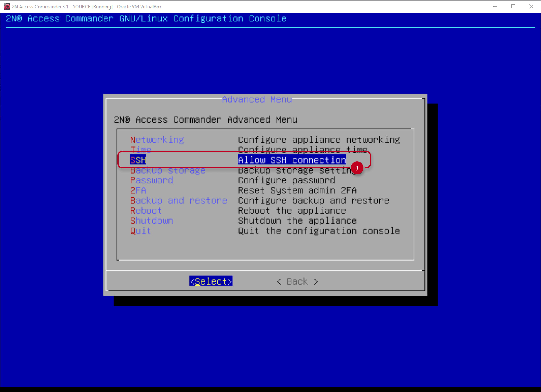Click the 'Advanced Menu' dialog title

click(x=257, y=99)
